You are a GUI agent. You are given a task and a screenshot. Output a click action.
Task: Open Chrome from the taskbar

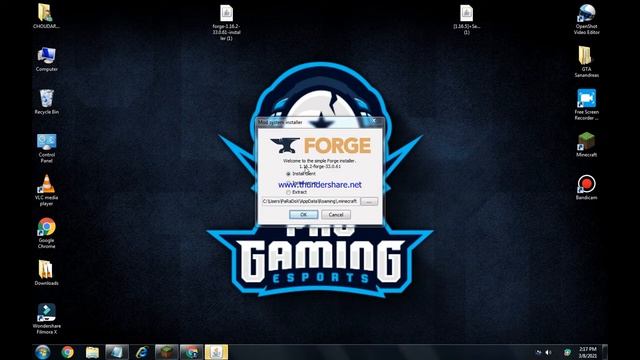coord(68,352)
